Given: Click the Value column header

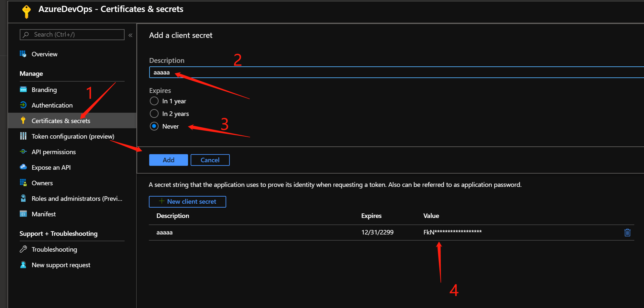Looking at the screenshot, I should (x=431, y=216).
